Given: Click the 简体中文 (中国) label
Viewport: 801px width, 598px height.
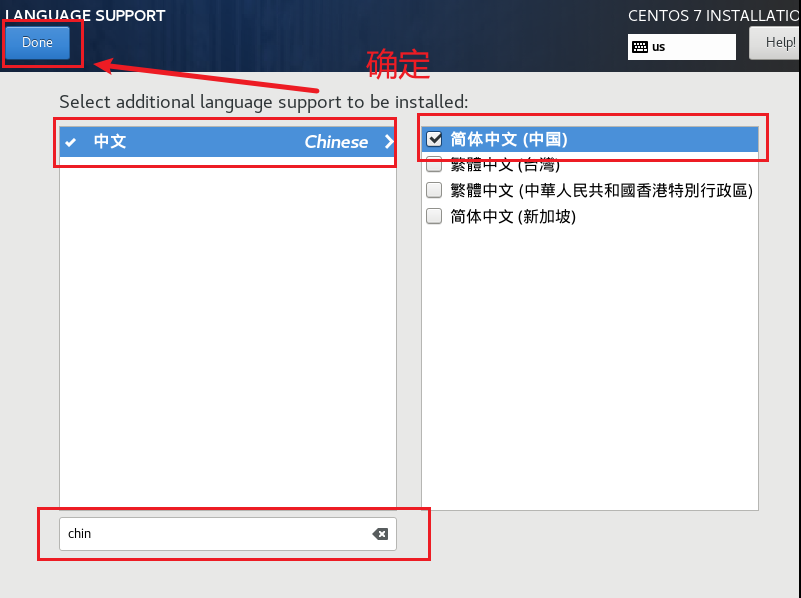Looking at the screenshot, I should [x=509, y=139].
